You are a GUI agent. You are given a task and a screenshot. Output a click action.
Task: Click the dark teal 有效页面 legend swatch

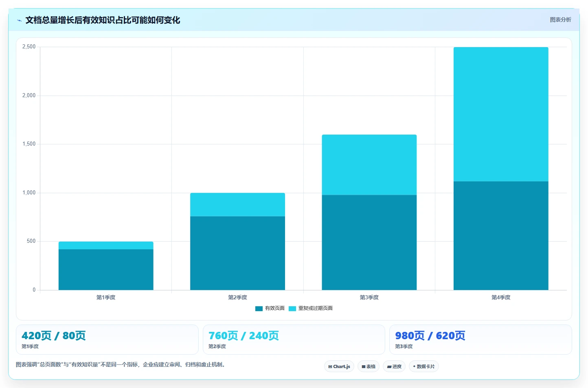tap(259, 309)
